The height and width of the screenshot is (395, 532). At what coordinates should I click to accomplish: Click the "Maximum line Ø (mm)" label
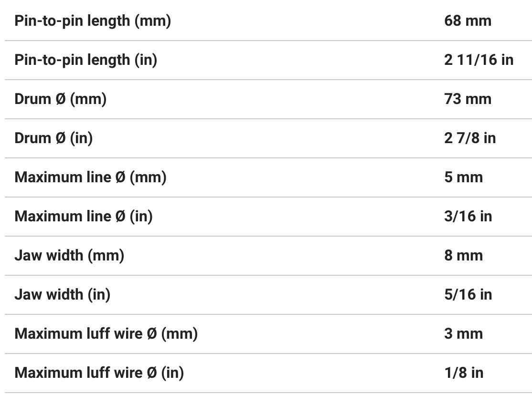pyautogui.click(x=90, y=177)
